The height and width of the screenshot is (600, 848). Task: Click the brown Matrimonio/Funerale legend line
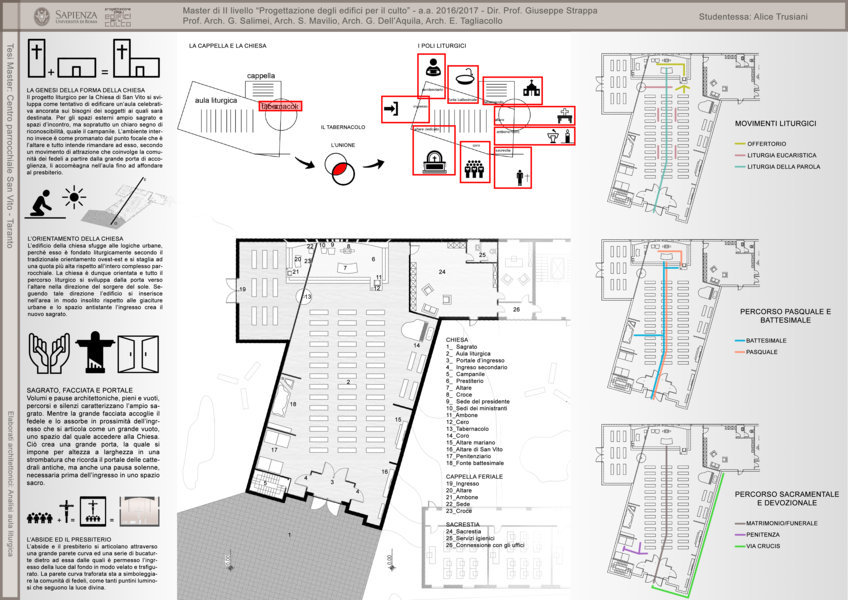[x=739, y=524]
